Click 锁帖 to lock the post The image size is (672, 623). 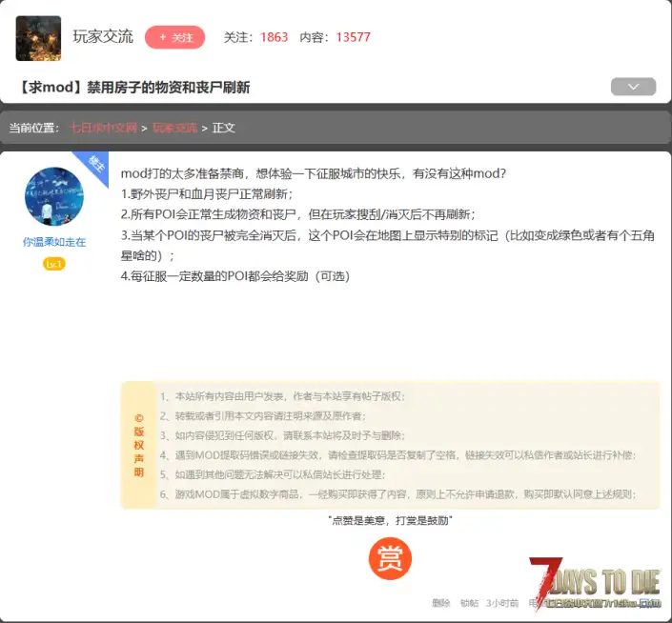pyautogui.click(x=469, y=603)
